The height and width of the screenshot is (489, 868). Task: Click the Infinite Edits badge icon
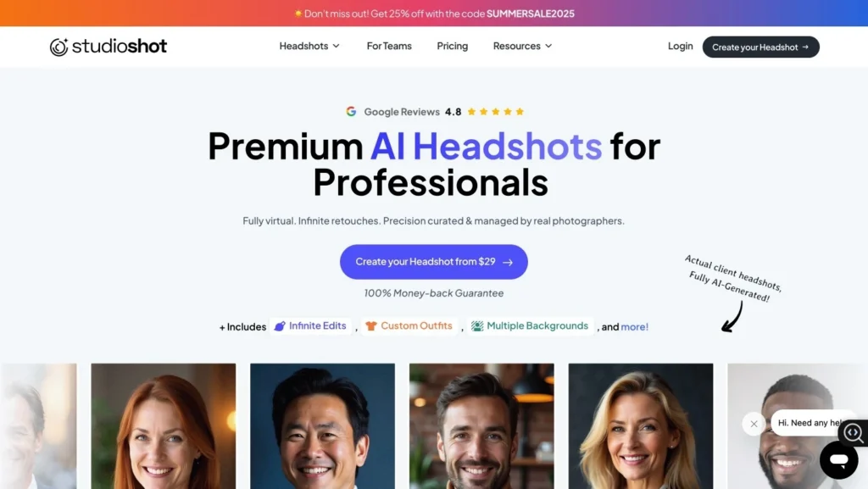click(280, 326)
